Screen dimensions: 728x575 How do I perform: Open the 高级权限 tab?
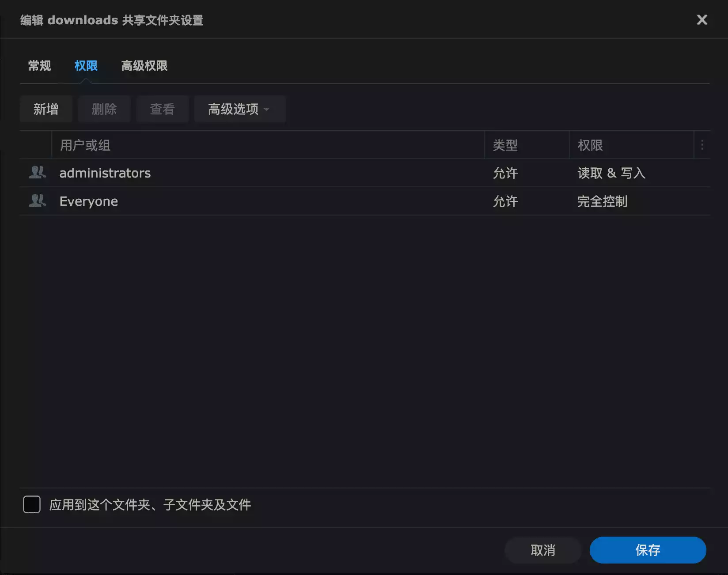144,66
